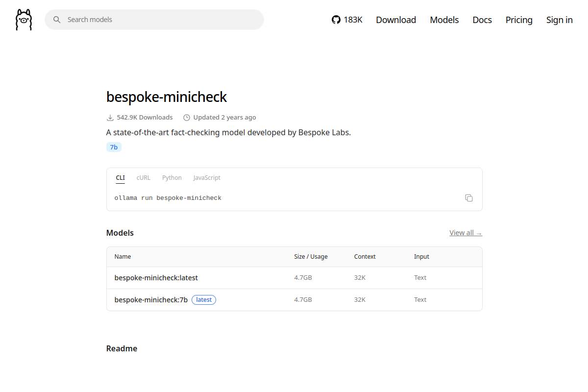Click the 7b size tag
The height and width of the screenshot is (392, 588).
pos(114,147)
